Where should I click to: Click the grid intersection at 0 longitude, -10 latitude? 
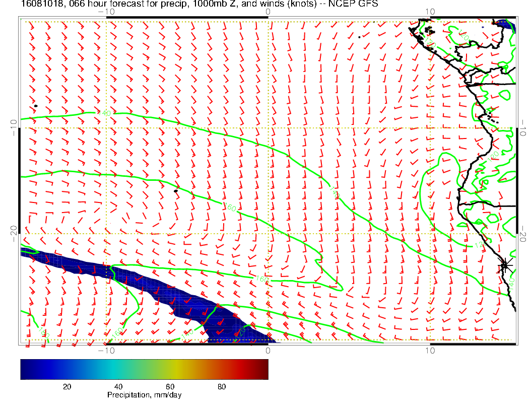(268, 128)
